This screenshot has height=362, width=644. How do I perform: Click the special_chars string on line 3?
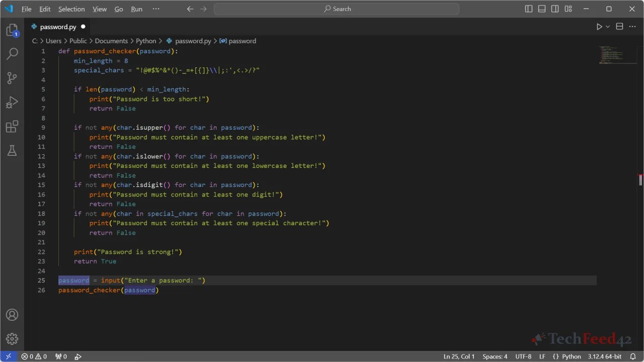click(198, 70)
